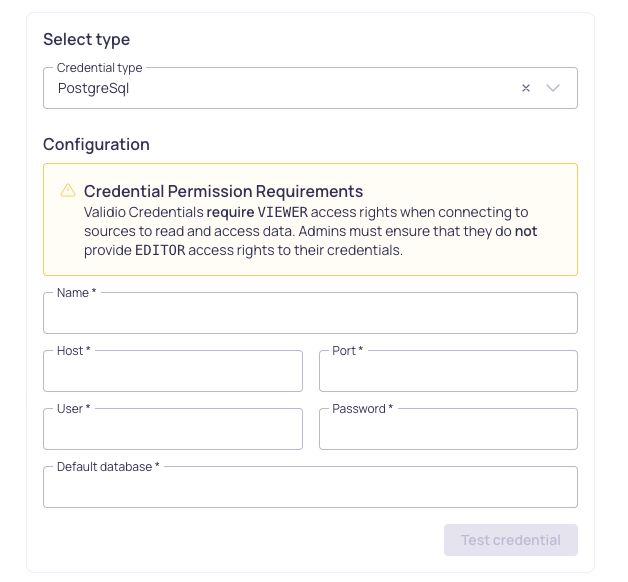
Task: Click the warning triangle icon
Action: [x=68, y=190]
